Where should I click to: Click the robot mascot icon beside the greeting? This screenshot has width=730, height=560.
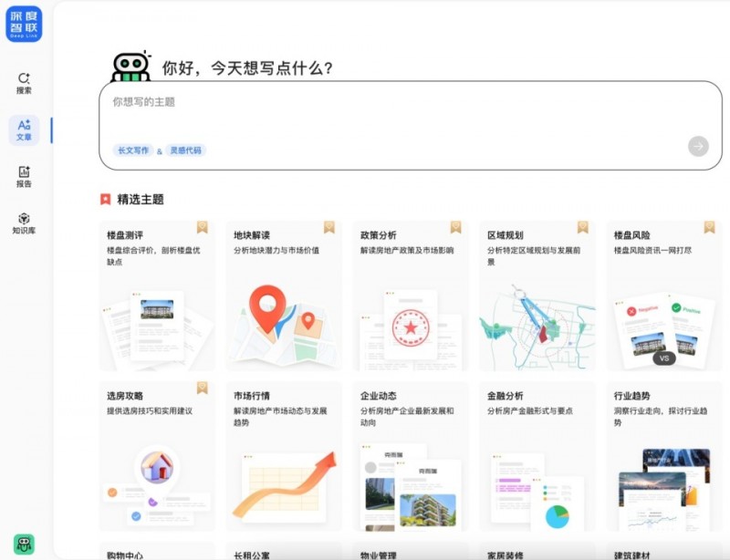pyautogui.click(x=135, y=65)
